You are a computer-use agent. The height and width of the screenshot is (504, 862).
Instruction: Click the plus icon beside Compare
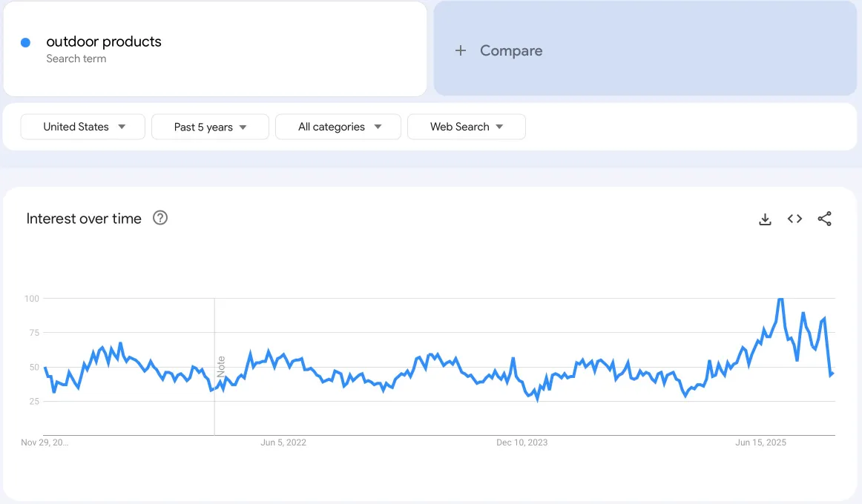pyautogui.click(x=461, y=50)
